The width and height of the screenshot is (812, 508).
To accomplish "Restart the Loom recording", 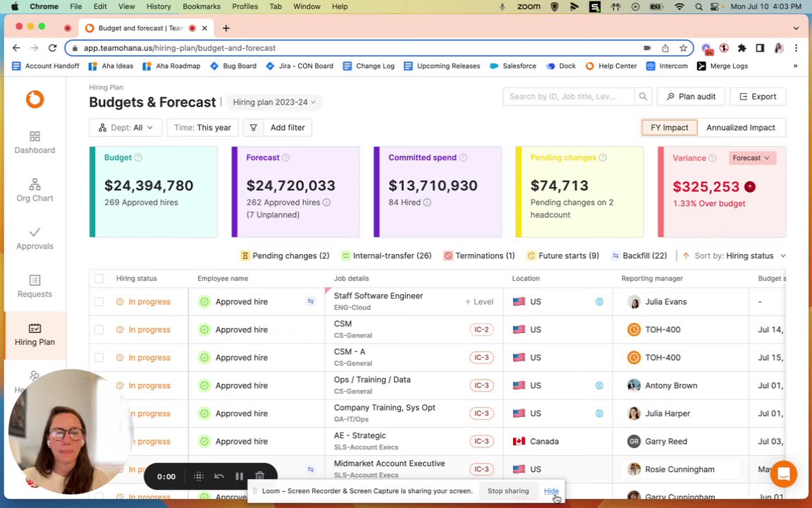I will (x=219, y=476).
